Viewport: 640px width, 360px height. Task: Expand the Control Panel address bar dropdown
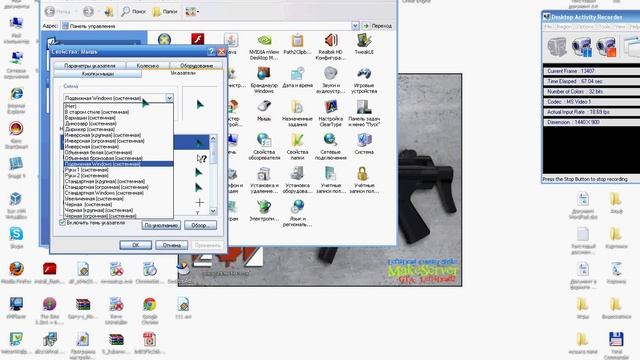[x=355, y=26]
